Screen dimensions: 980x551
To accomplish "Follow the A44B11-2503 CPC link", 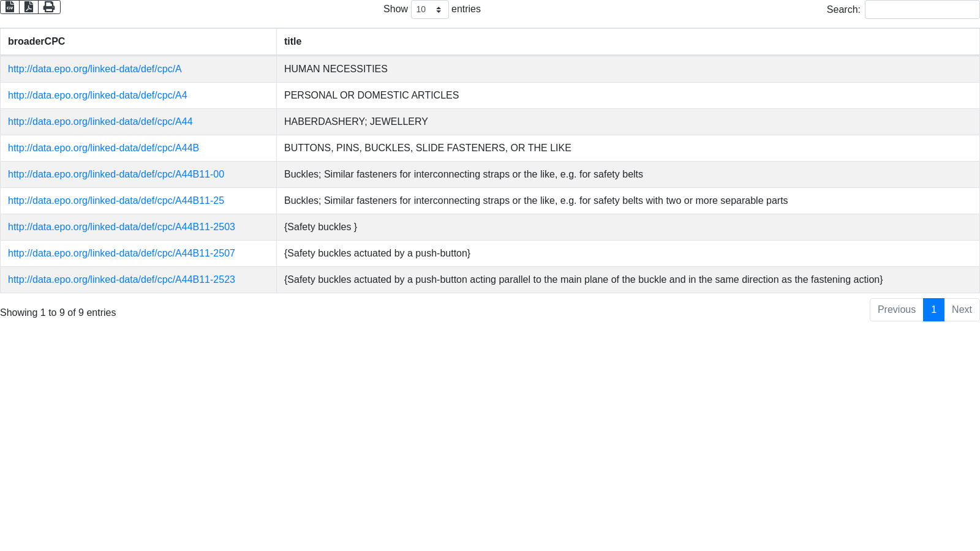I will click(121, 227).
